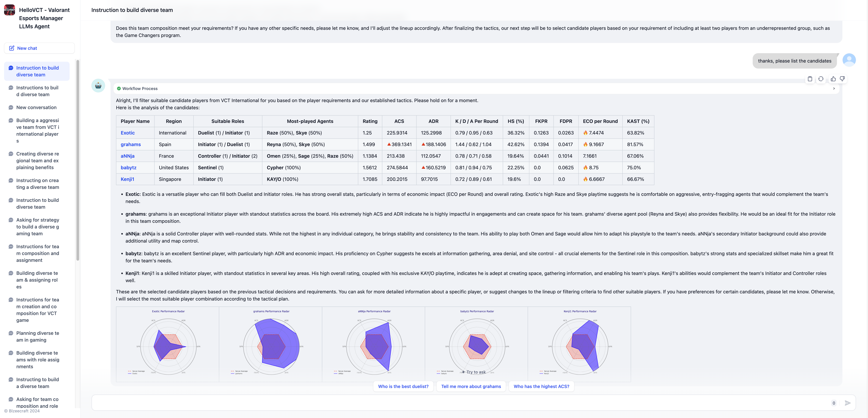Image resolution: width=868 pixels, height=418 pixels.
Task: Give thumbs down to the response
Action: click(x=842, y=79)
